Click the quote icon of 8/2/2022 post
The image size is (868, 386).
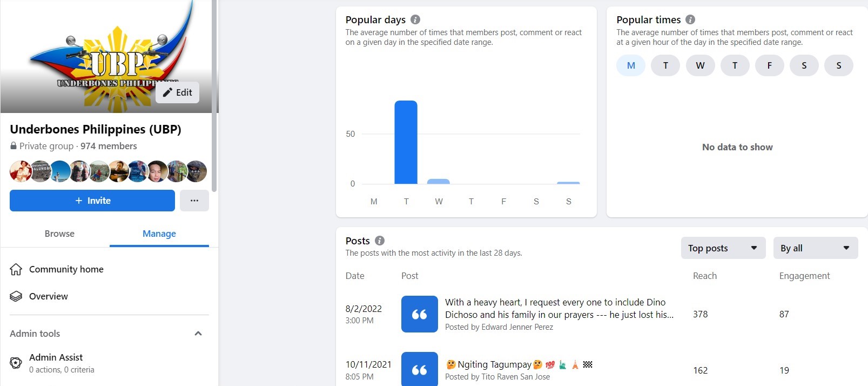pyautogui.click(x=419, y=314)
